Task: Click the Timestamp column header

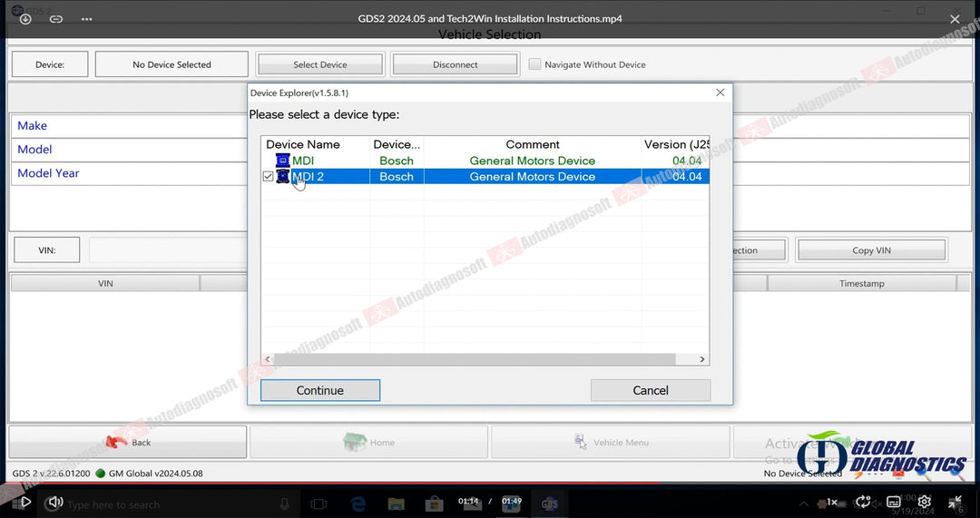Action: [x=862, y=283]
